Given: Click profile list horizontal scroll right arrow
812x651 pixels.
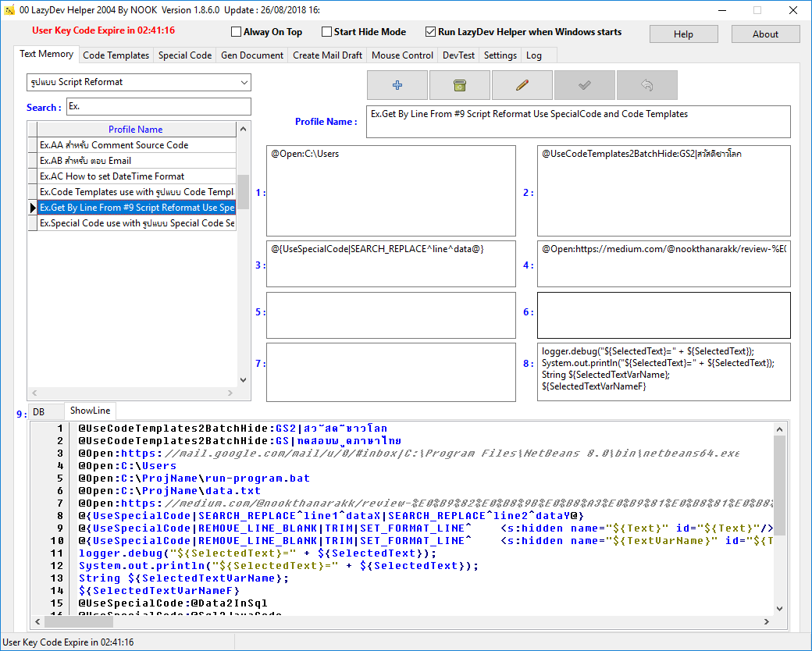Looking at the screenshot, I should (x=230, y=393).
